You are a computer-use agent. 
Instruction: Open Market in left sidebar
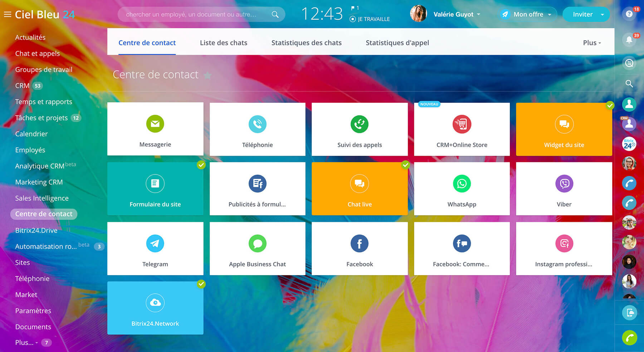pyautogui.click(x=26, y=294)
